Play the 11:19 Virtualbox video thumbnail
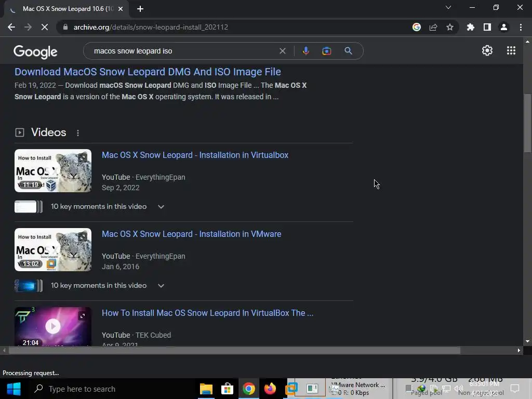532x399 pixels. coord(53,170)
